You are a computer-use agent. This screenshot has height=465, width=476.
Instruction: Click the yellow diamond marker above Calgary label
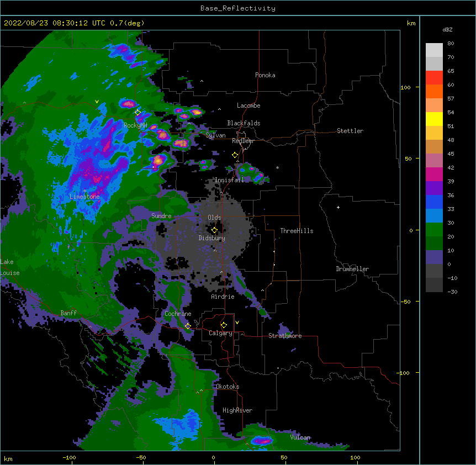click(224, 325)
